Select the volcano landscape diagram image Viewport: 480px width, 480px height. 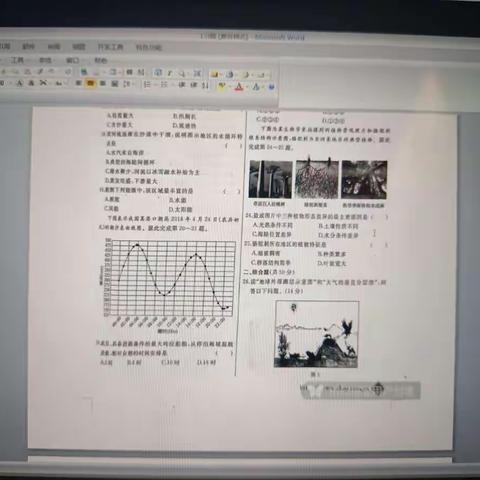[316, 334]
